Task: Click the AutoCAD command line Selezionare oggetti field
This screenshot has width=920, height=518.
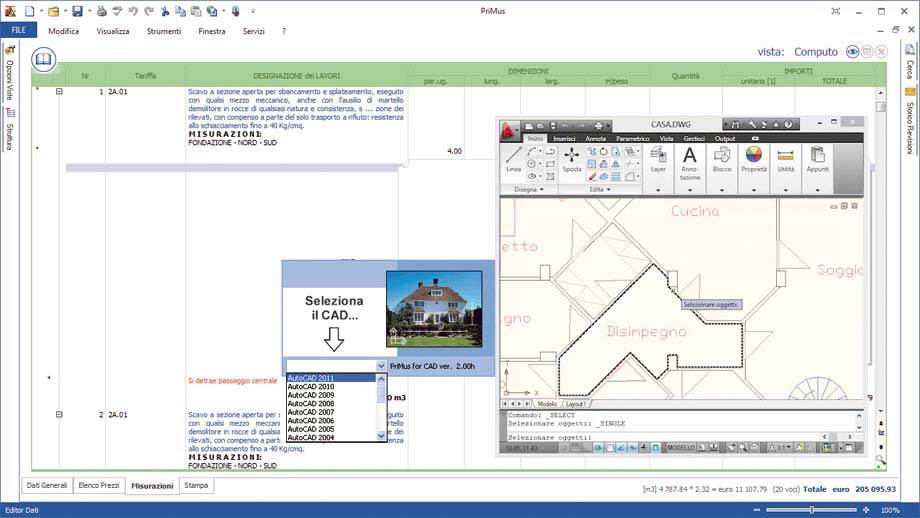Action: click(x=663, y=437)
